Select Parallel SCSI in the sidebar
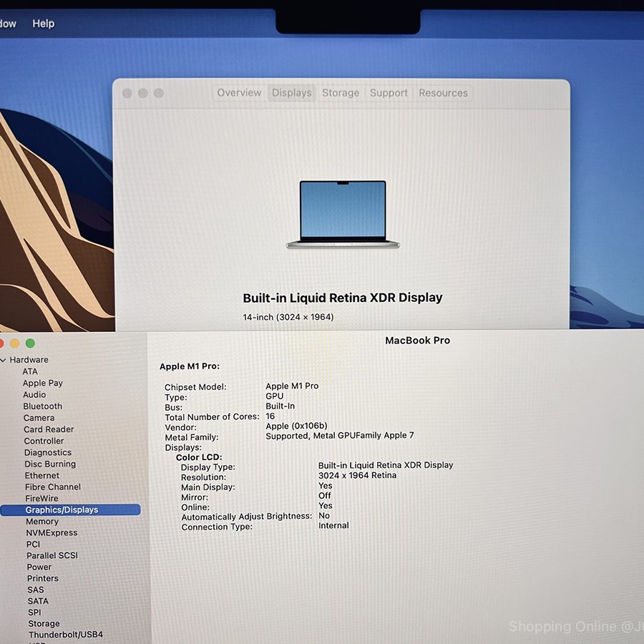The width and height of the screenshot is (644, 644). [52, 555]
